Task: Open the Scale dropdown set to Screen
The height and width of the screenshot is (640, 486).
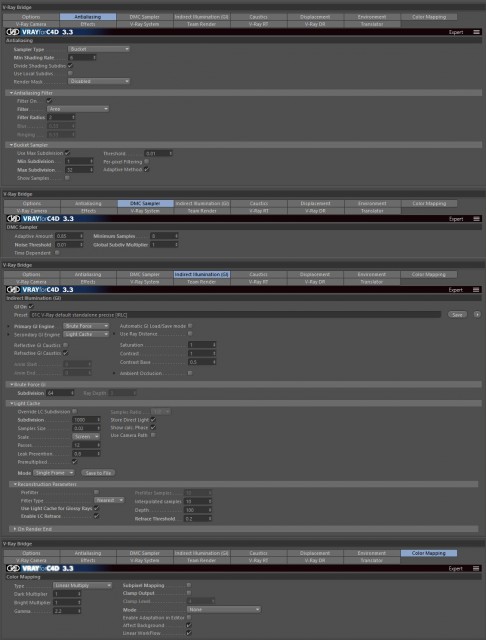Action: (86, 437)
